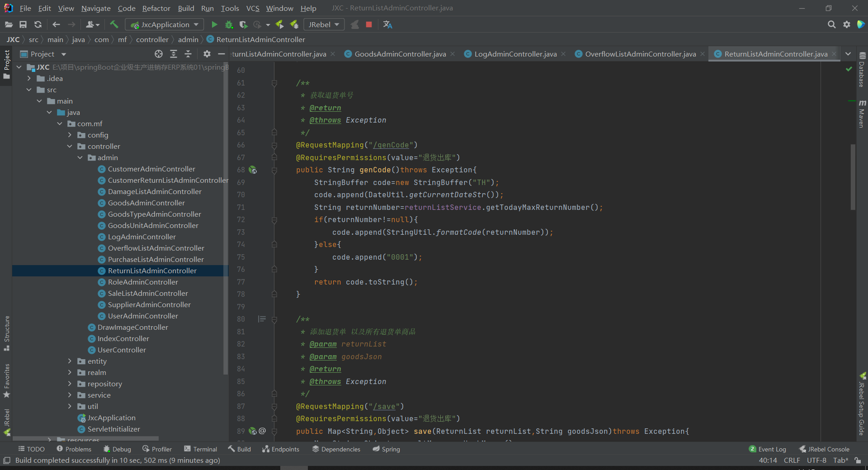Click the Synchronize/reload icon
Viewport: 868px width, 470px height.
click(38, 24)
